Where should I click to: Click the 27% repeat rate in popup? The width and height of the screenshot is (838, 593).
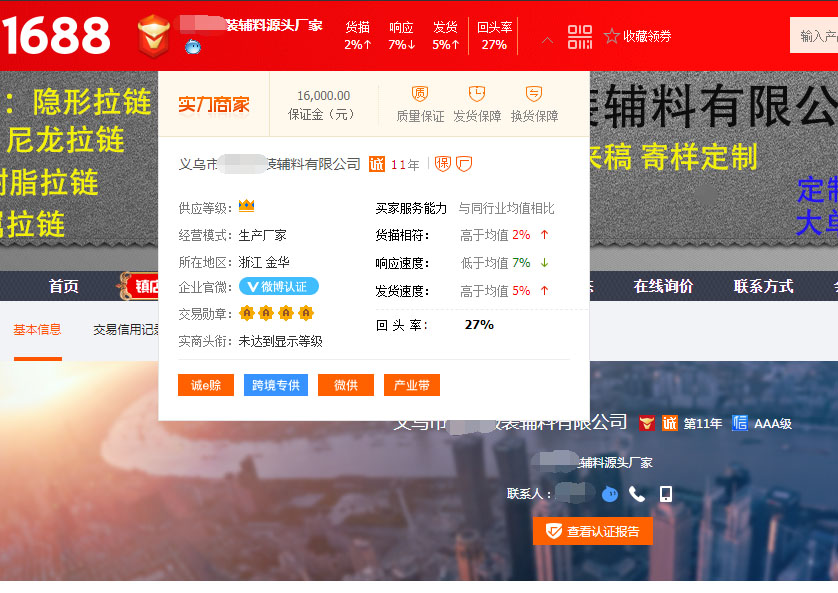tap(479, 325)
